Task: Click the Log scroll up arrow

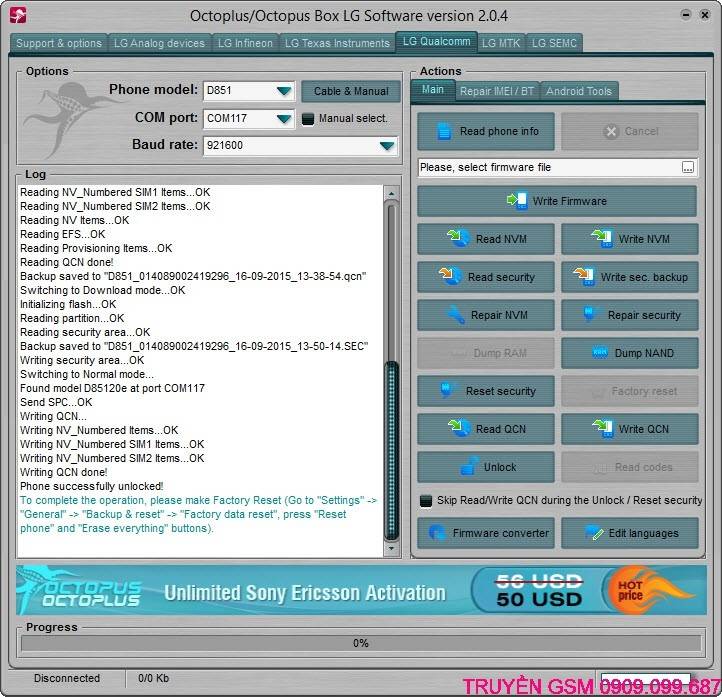Action: coord(392,193)
